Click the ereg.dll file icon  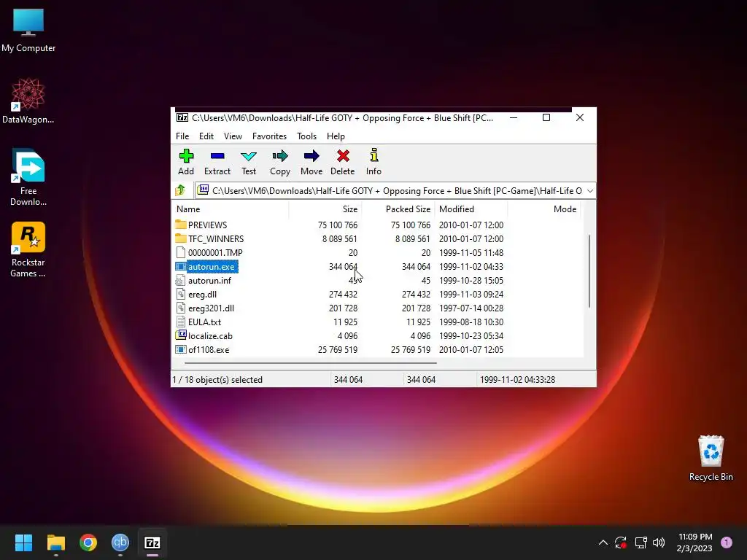(x=181, y=294)
